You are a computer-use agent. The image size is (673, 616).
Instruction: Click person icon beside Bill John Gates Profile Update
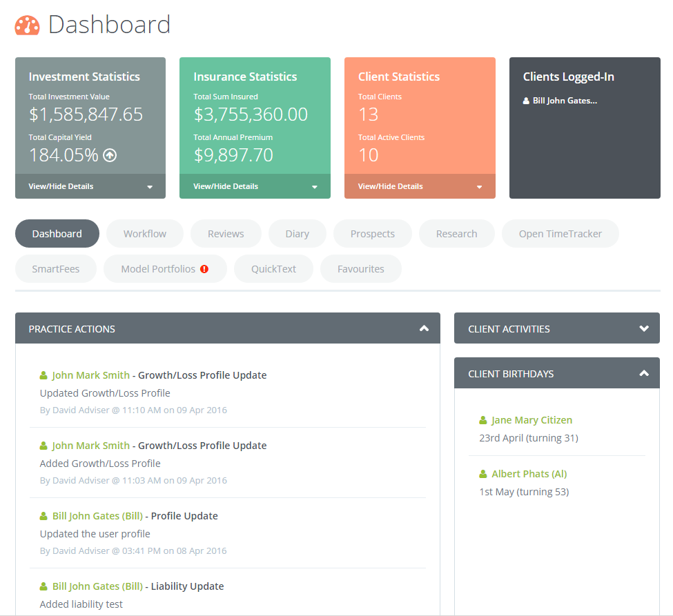tap(44, 516)
